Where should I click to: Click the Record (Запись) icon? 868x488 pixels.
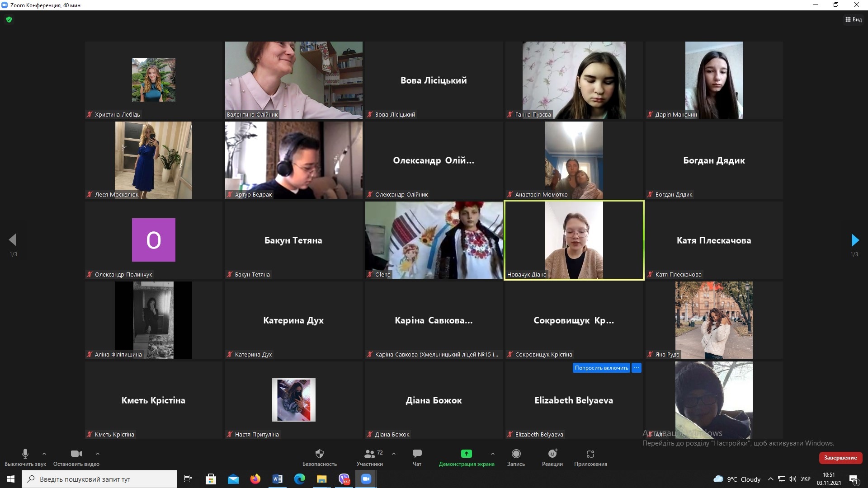click(516, 454)
